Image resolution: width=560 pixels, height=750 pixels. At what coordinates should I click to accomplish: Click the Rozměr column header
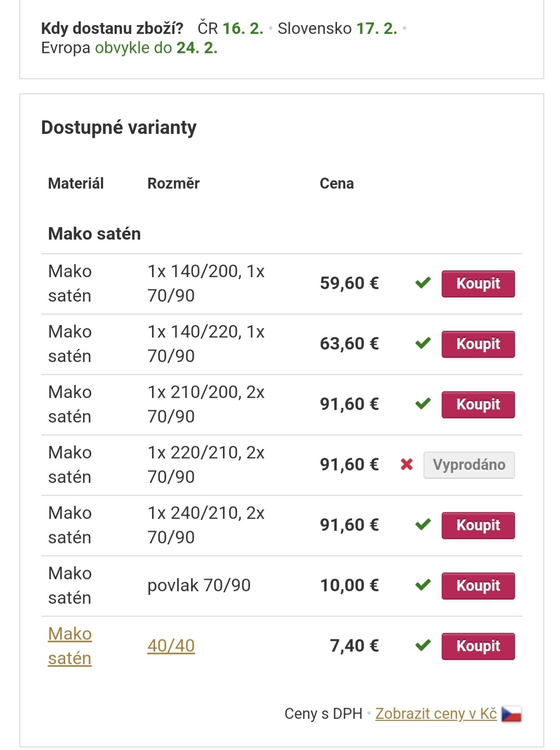pyautogui.click(x=173, y=183)
